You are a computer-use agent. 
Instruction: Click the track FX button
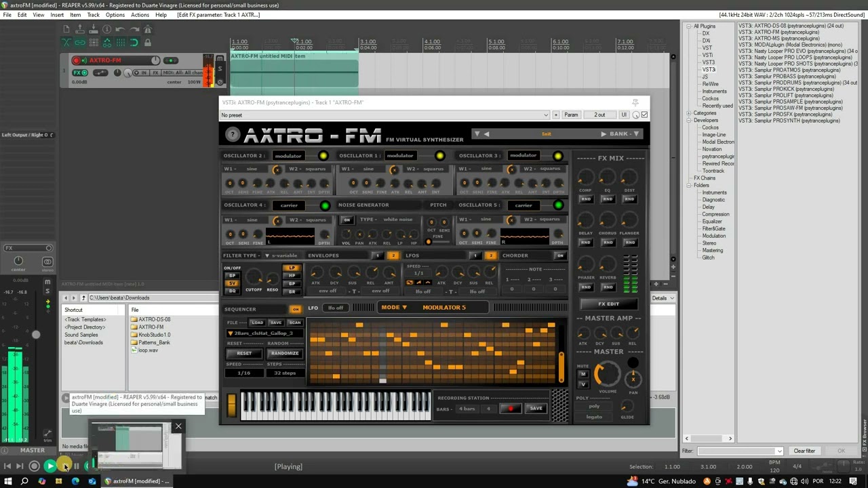point(77,73)
